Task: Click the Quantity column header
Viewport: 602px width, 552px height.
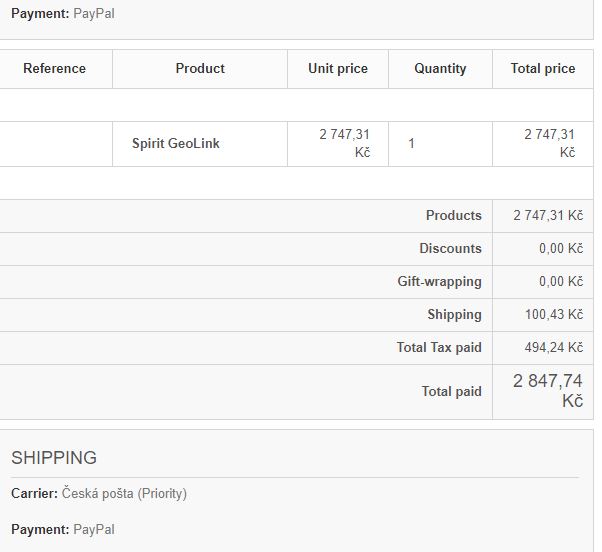Action: [440, 69]
